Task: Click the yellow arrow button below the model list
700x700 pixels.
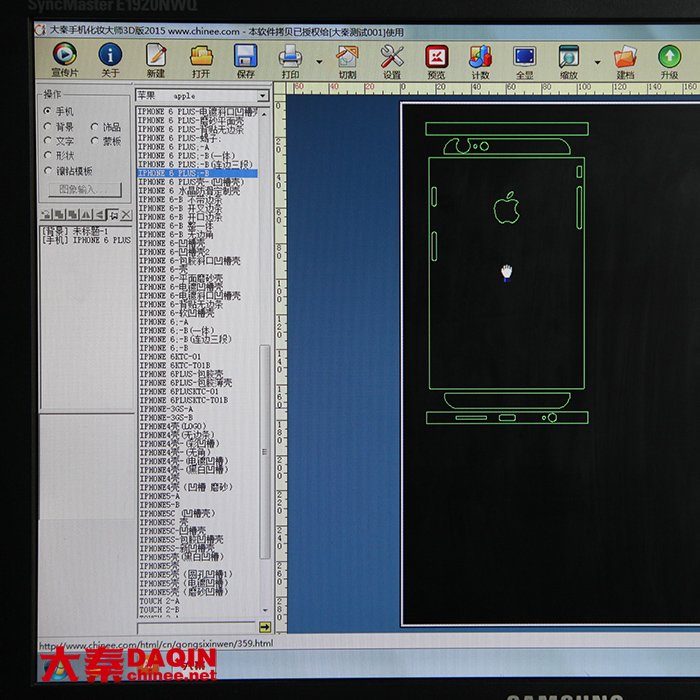Action: click(265, 627)
